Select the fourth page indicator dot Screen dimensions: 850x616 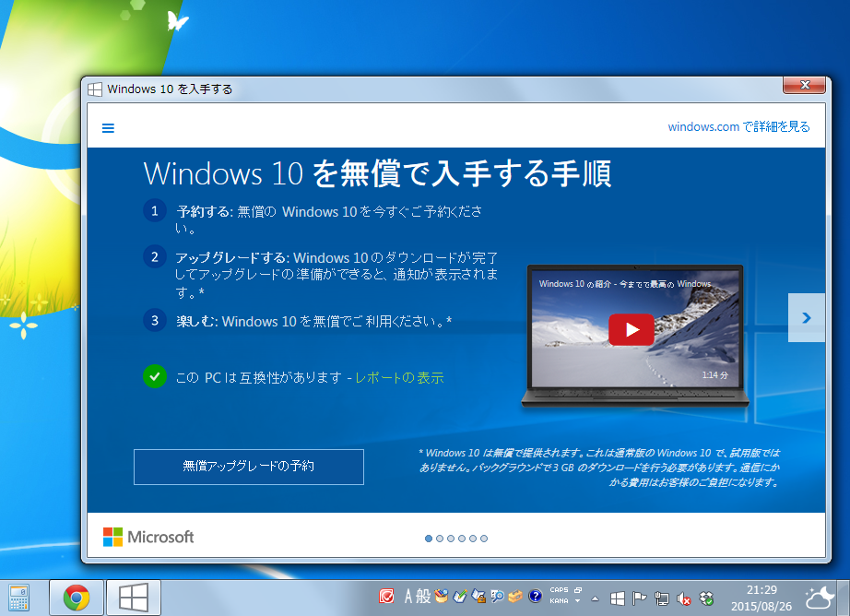coord(462,539)
